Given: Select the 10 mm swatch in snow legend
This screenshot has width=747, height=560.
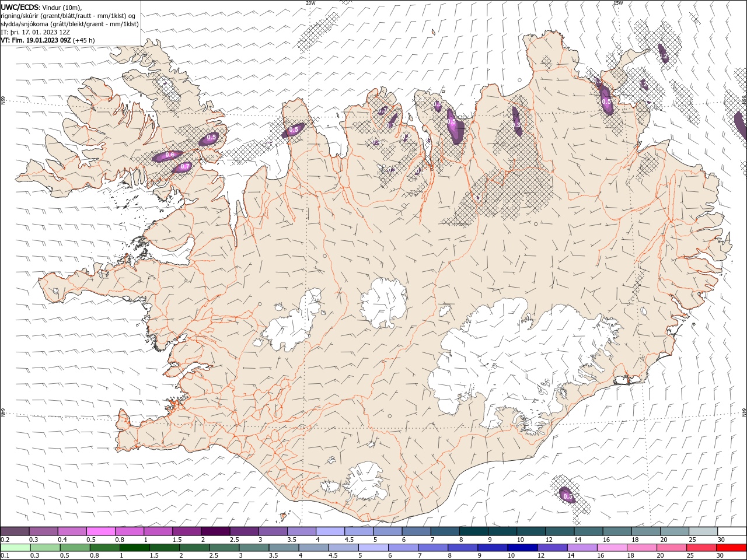Looking at the screenshot, I should pos(530,531).
